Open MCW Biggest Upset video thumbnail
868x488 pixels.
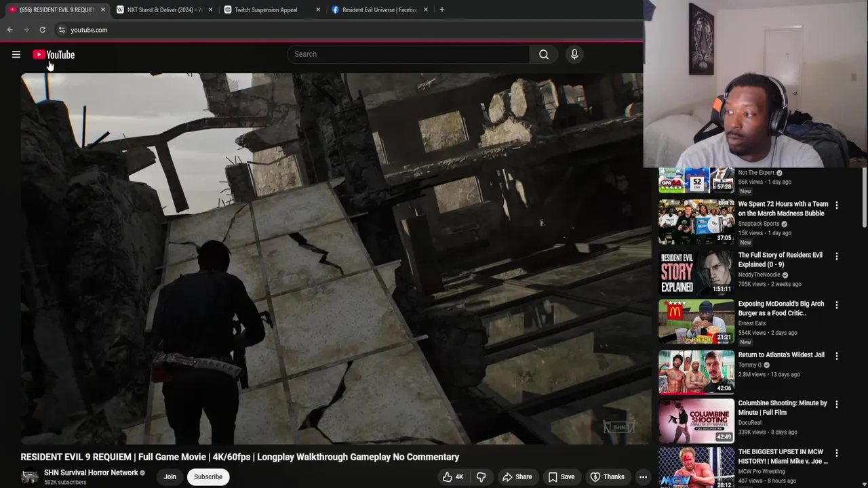(x=696, y=468)
